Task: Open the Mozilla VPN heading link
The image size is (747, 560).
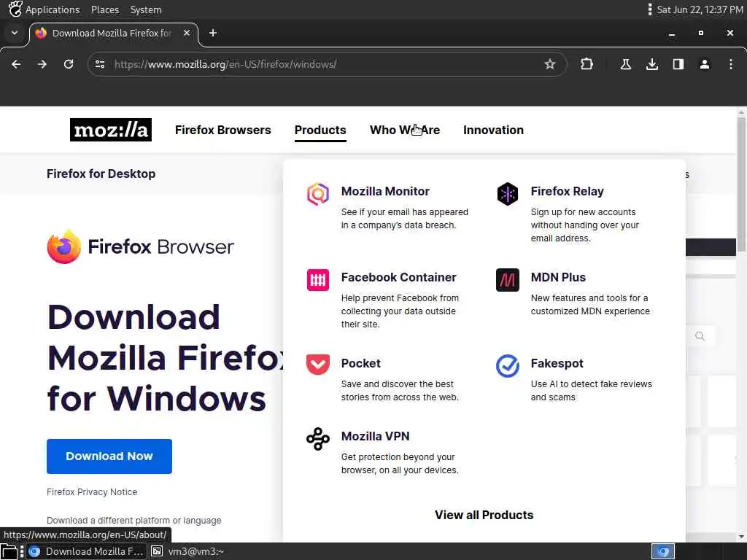Action: coord(375,436)
